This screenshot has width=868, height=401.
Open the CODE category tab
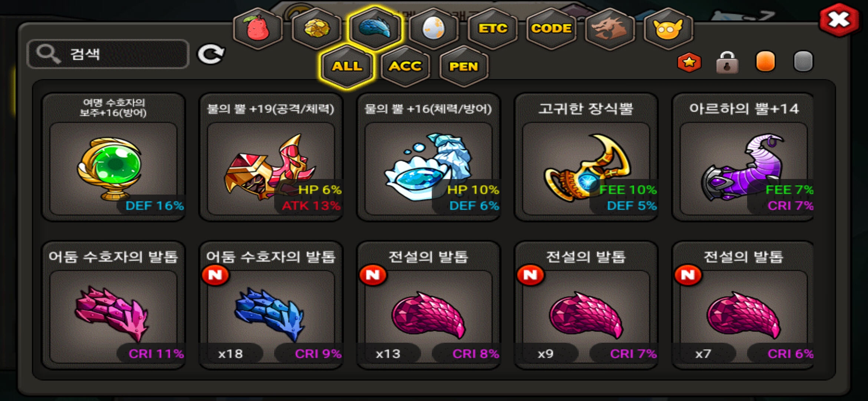tap(551, 29)
